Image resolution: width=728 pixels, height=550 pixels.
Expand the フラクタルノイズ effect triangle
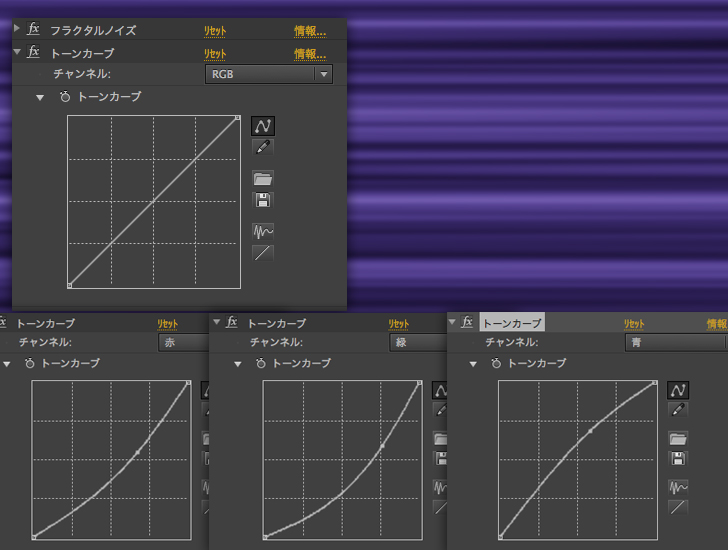[17, 30]
